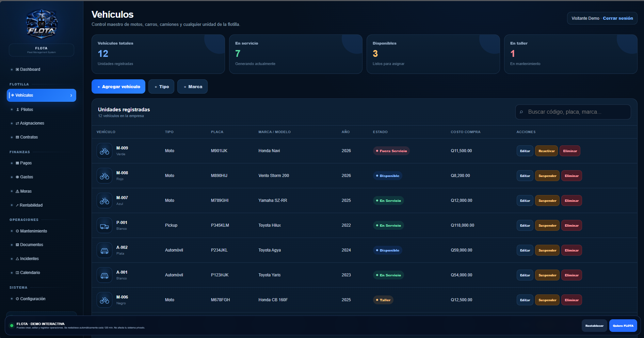This screenshot has height=338, width=644.
Task: Click the FLOTA logo in the sidebar
Action: [42, 24]
